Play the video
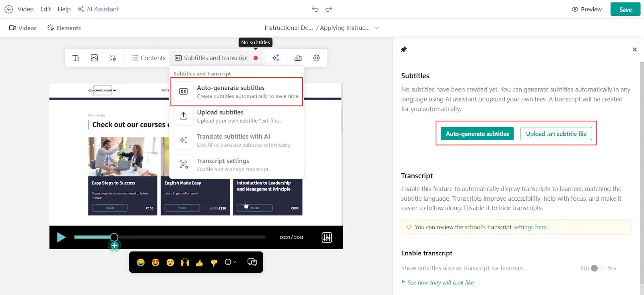The height and width of the screenshot is (295, 644). tap(61, 237)
